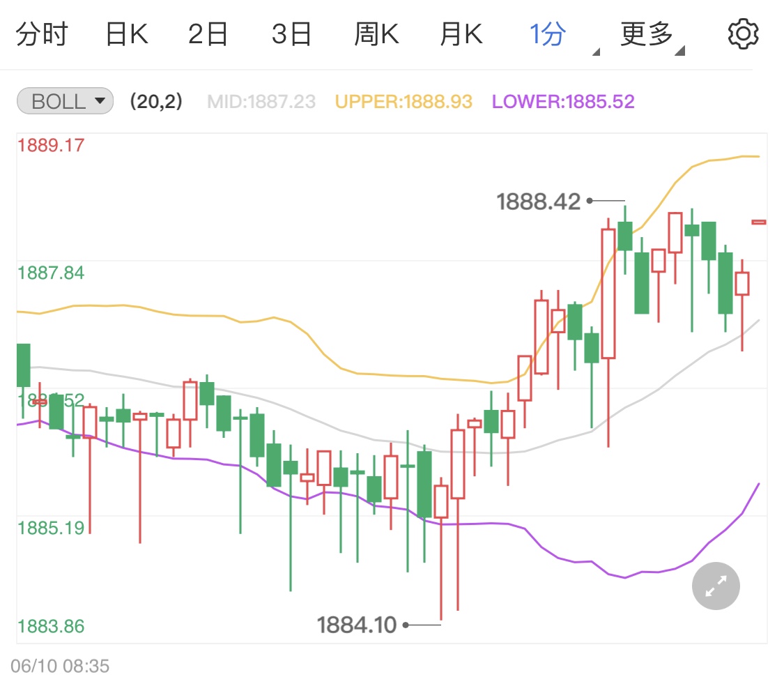The width and height of the screenshot is (784, 677).
Task: Select the 日K chart tab
Action: point(126,33)
